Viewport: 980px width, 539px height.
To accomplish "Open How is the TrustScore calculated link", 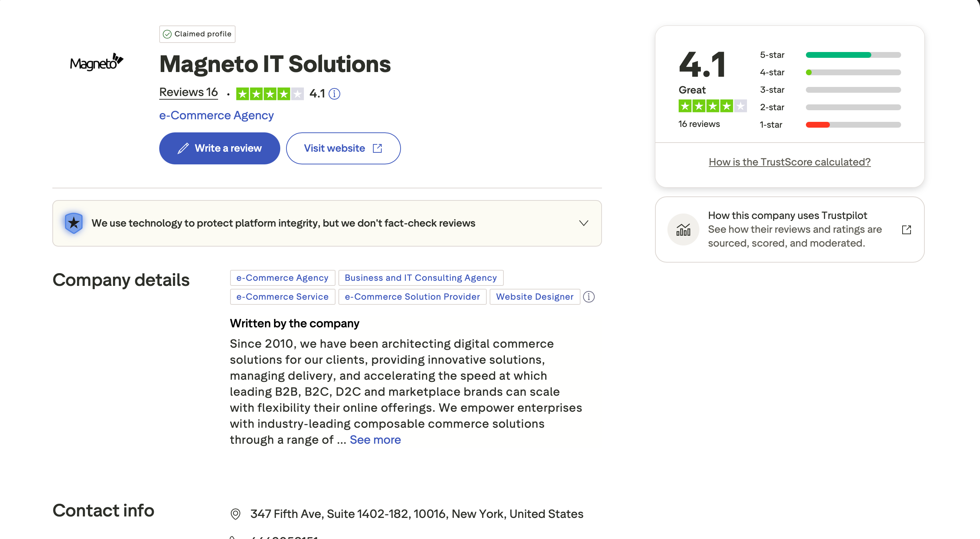I will tap(790, 162).
